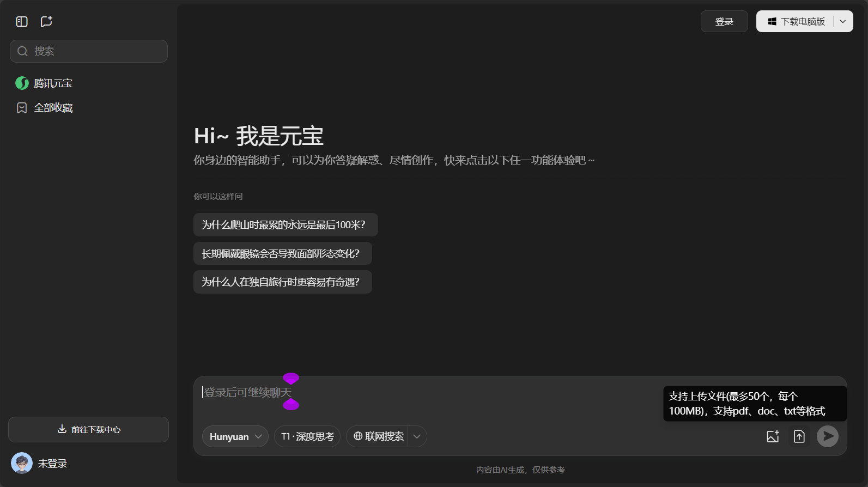This screenshot has width=868, height=487.
Task: Click the 腾讯元宝 green logo icon
Action: [22, 83]
